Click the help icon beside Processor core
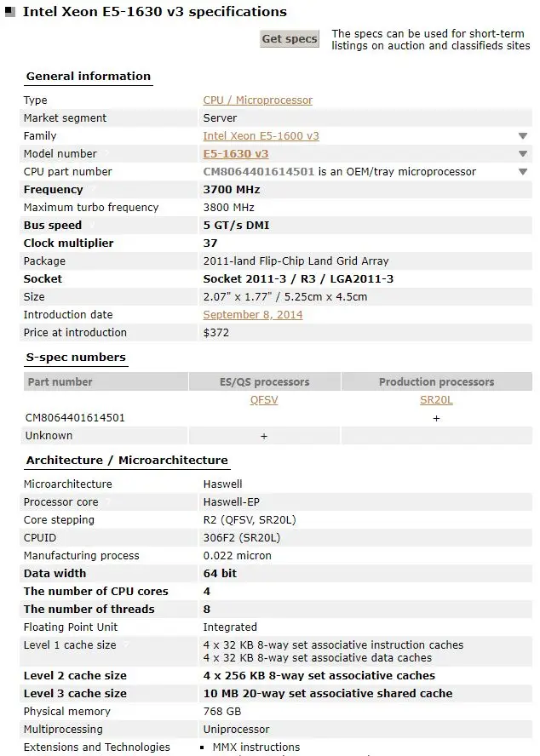This screenshot has height=756, width=540. [x=108, y=501]
